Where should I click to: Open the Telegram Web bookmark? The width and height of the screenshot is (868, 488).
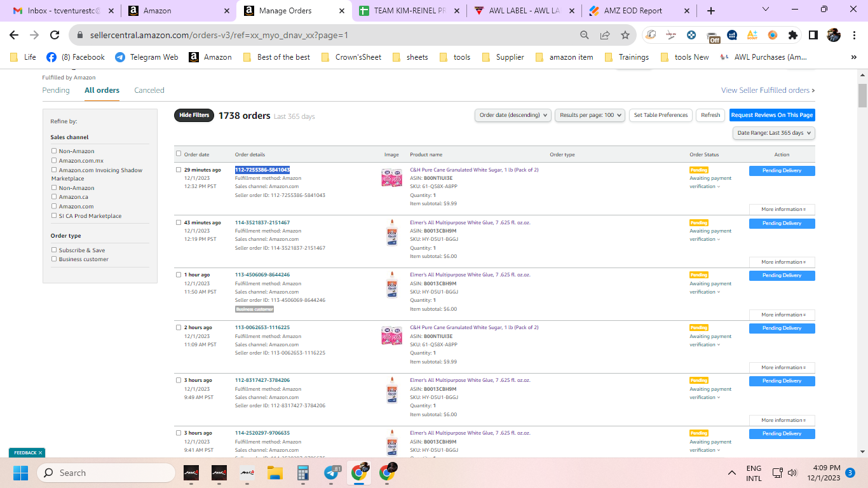tap(146, 57)
